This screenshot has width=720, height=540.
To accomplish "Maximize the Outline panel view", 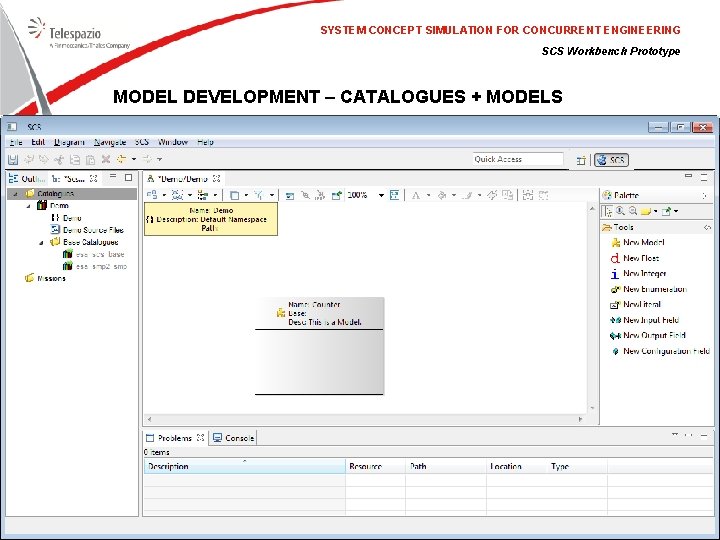I will (129, 178).
